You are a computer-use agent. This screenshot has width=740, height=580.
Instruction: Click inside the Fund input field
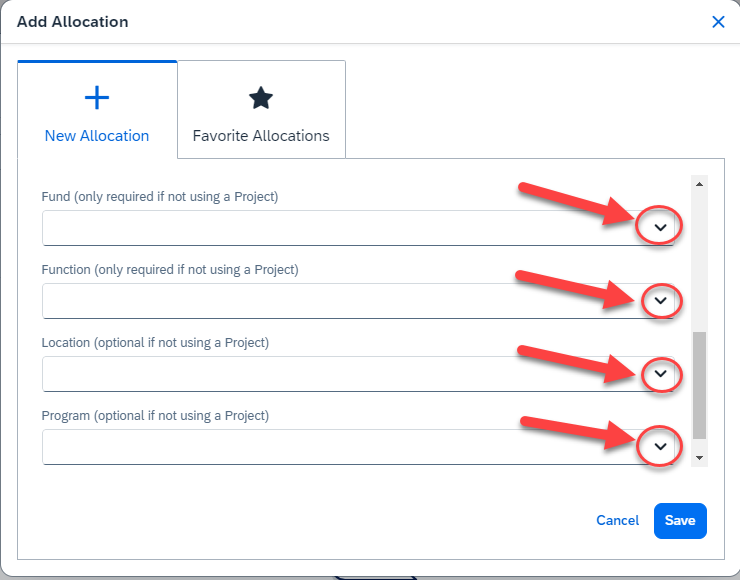point(330,228)
